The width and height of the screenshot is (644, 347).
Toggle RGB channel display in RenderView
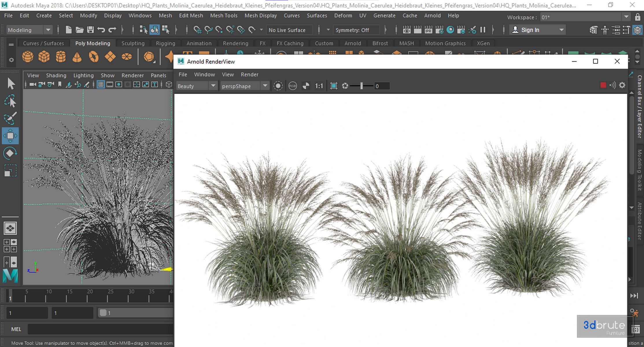point(293,86)
